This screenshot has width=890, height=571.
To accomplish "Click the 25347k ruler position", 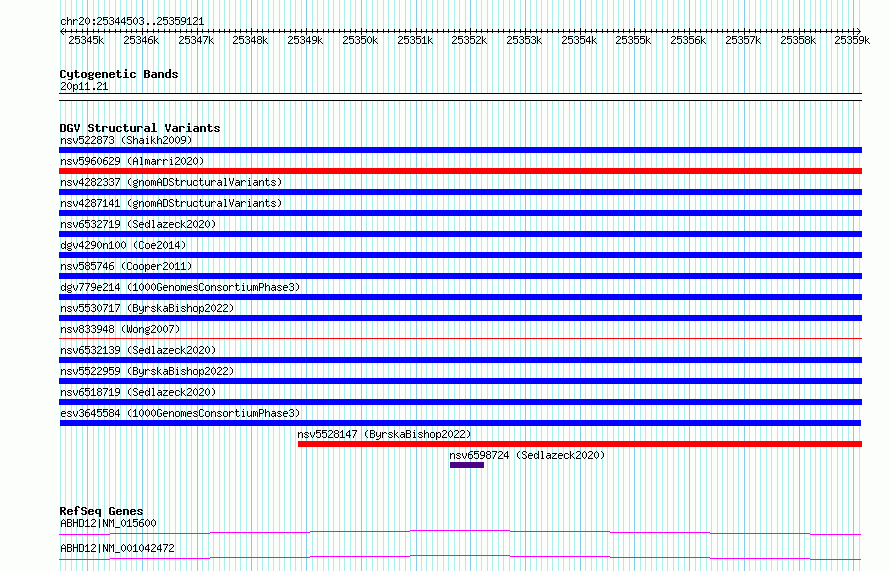I will click(x=196, y=40).
